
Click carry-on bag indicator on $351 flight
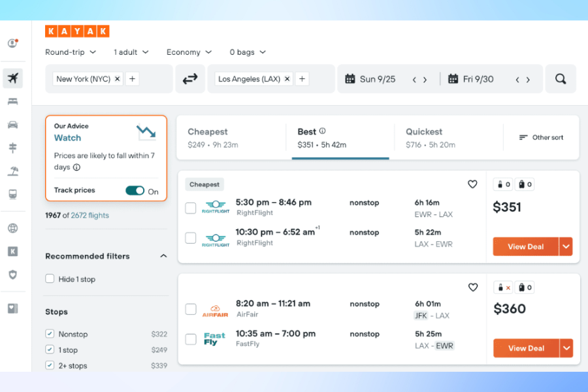click(503, 184)
